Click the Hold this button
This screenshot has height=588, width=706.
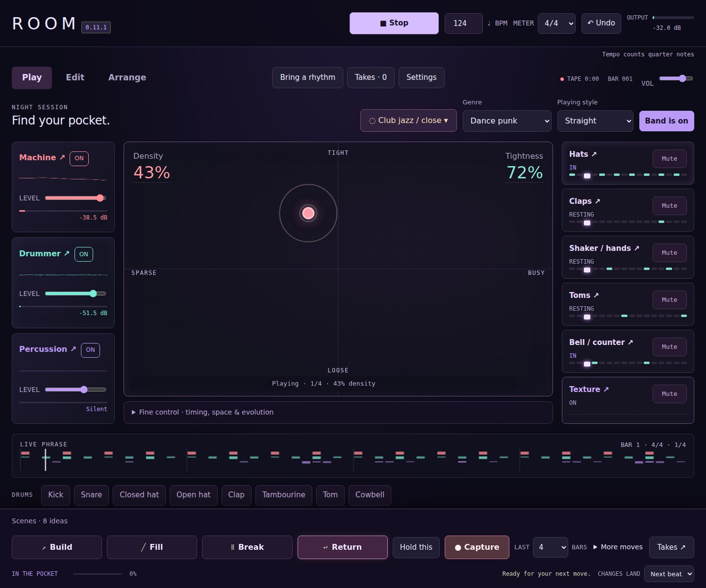[416, 547]
